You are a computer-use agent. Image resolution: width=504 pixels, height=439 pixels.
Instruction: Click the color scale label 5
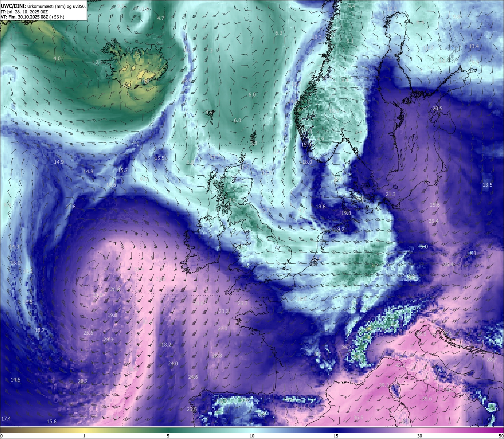[x=168, y=436]
